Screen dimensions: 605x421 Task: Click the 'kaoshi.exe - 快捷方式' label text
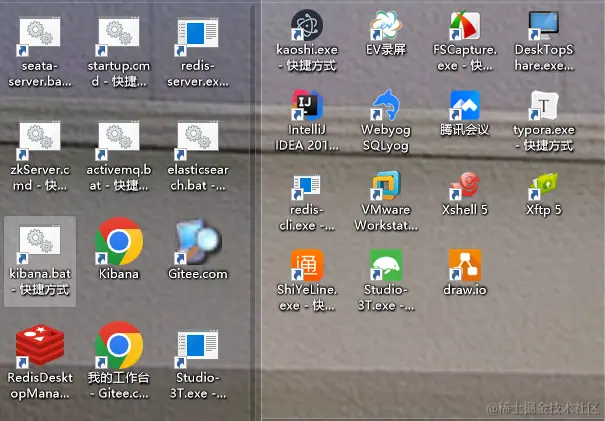point(307,57)
